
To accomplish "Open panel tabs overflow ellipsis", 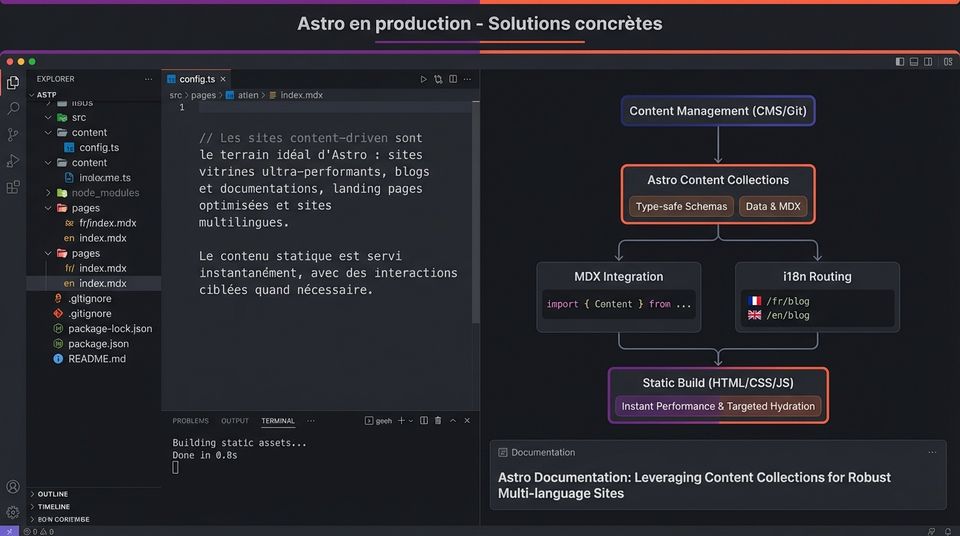I will 311,421.
